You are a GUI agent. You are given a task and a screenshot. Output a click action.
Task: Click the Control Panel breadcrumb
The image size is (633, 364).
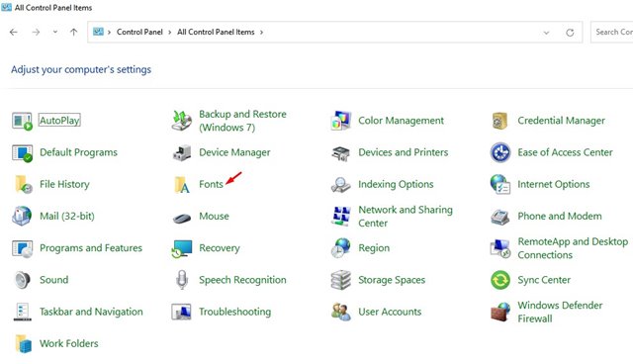[139, 32]
